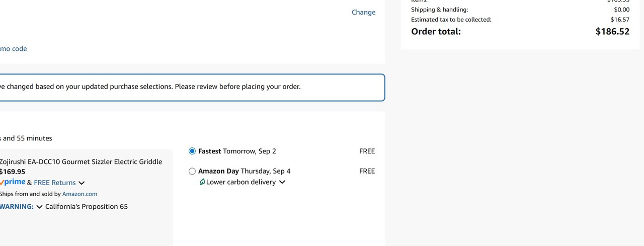The height and width of the screenshot is (246, 644).
Task: Click the Estimated tax to be collected line
Action: click(x=451, y=20)
